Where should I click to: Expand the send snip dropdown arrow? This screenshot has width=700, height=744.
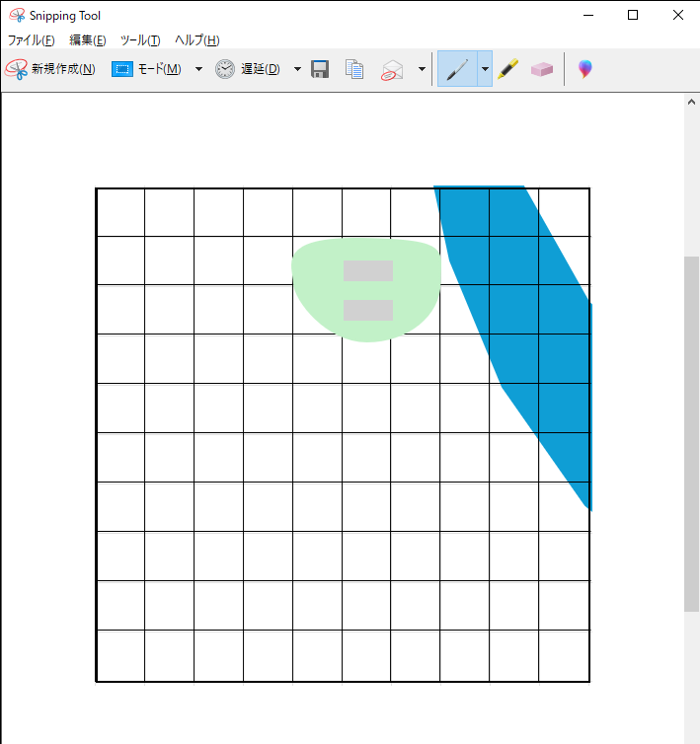(422, 69)
